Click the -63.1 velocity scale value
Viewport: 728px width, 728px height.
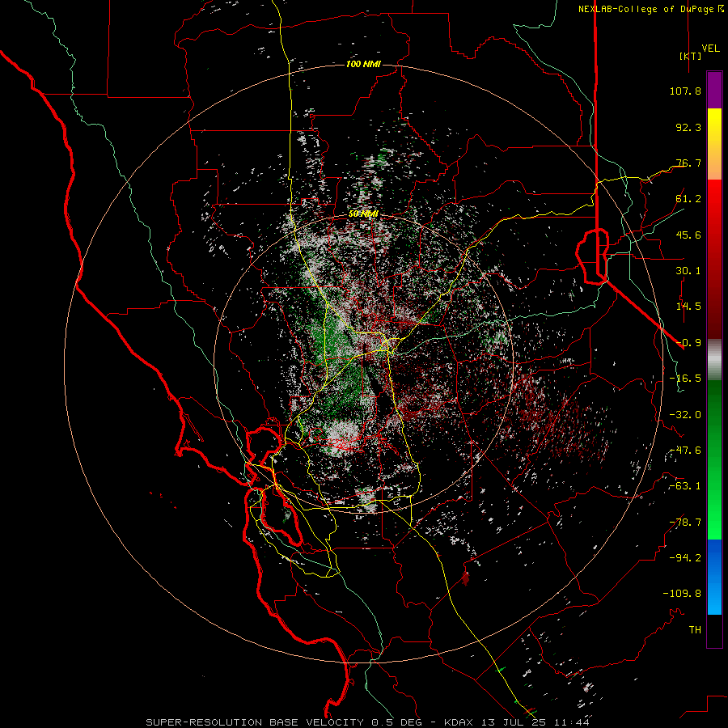(x=685, y=486)
